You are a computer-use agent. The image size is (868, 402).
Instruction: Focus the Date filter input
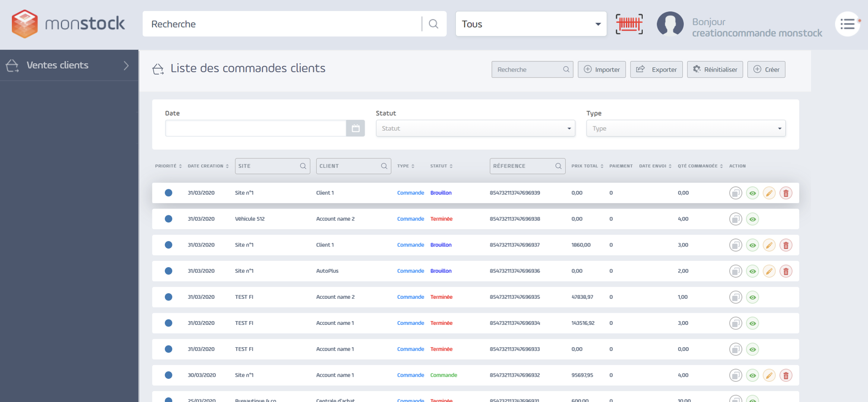[x=256, y=128]
